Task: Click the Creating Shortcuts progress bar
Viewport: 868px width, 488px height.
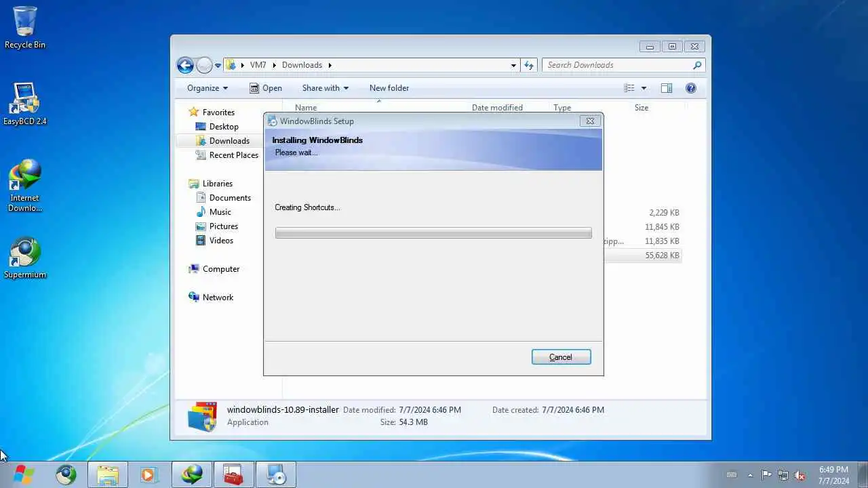Action: click(x=433, y=232)
